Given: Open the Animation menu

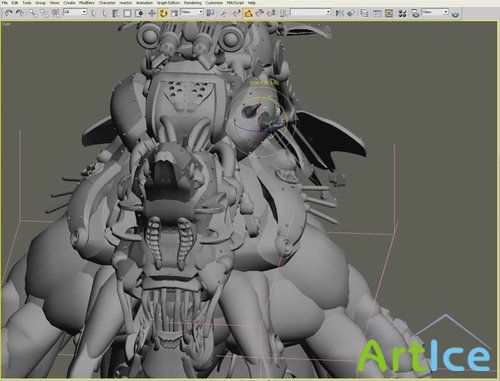Looking at the screenshot, I should [x=145, y=3].
